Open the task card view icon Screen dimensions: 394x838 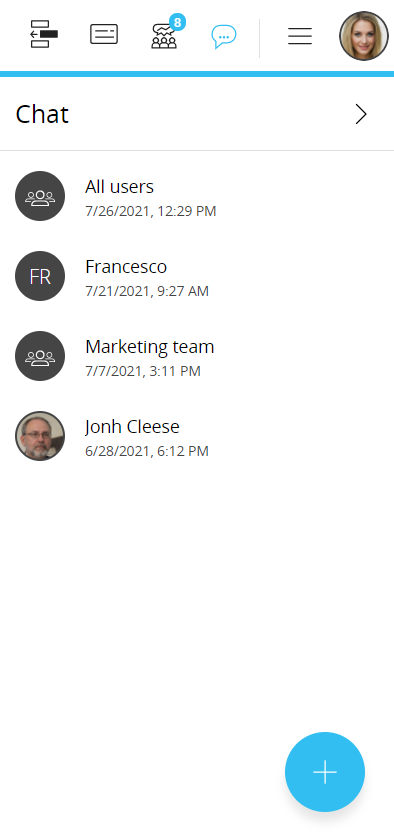point(104,35)
